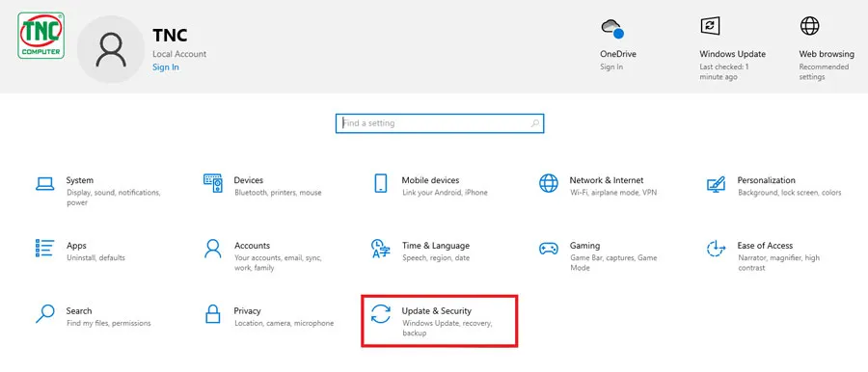Click 'Location, camera, microphone' description

[x=284, y=323]
